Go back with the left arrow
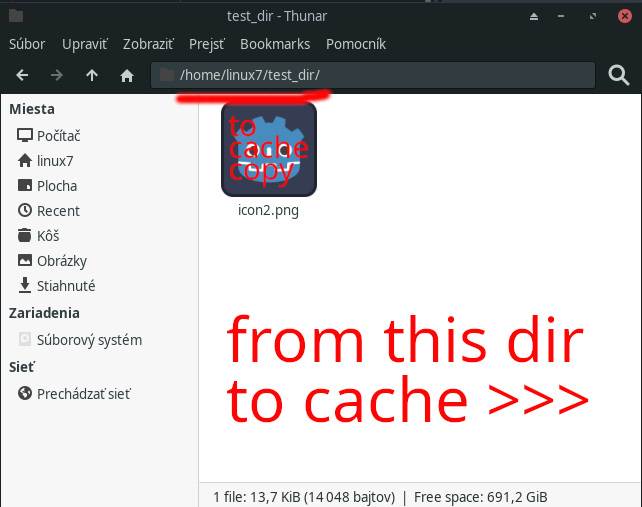The width and height of the screenshot is (642, 507). click(x=22, y=75)
